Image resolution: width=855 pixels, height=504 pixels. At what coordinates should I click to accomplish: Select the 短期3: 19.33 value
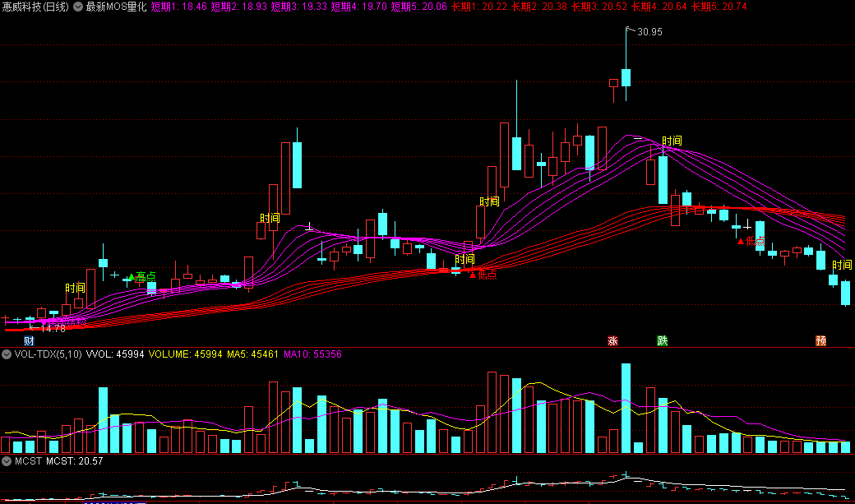pyautogui.click(x=299, y=7)
